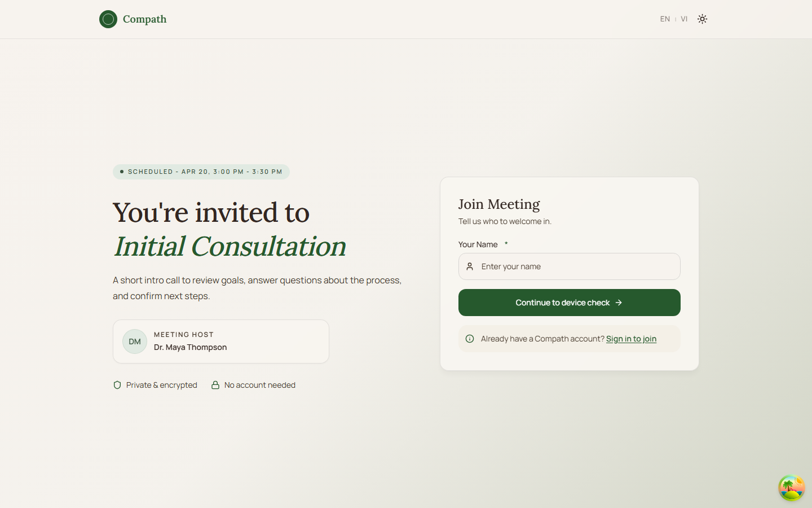
Task: Click the shield icon for Private & encrypted
Action: coord(117,385)
